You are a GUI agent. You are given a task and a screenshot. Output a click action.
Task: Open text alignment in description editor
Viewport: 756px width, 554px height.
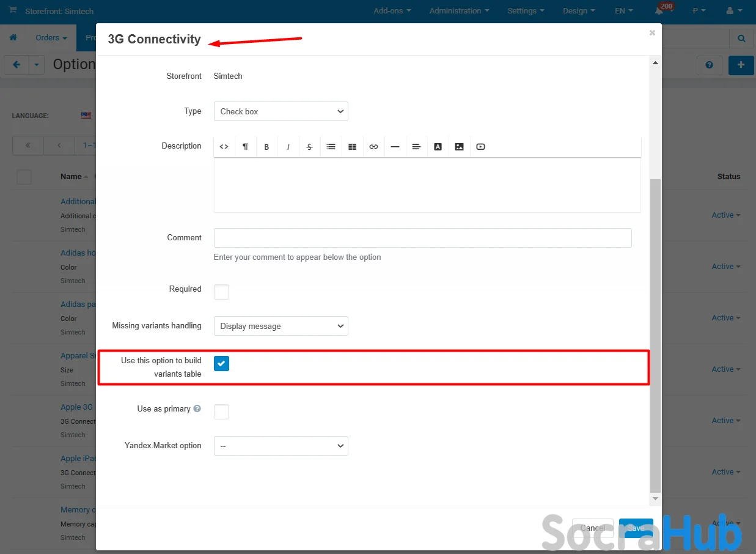416,147
